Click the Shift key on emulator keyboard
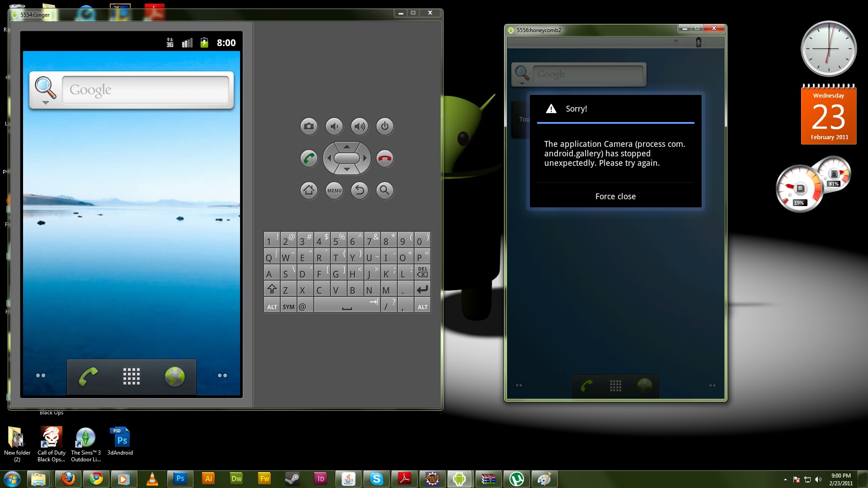 coord(272,289)
